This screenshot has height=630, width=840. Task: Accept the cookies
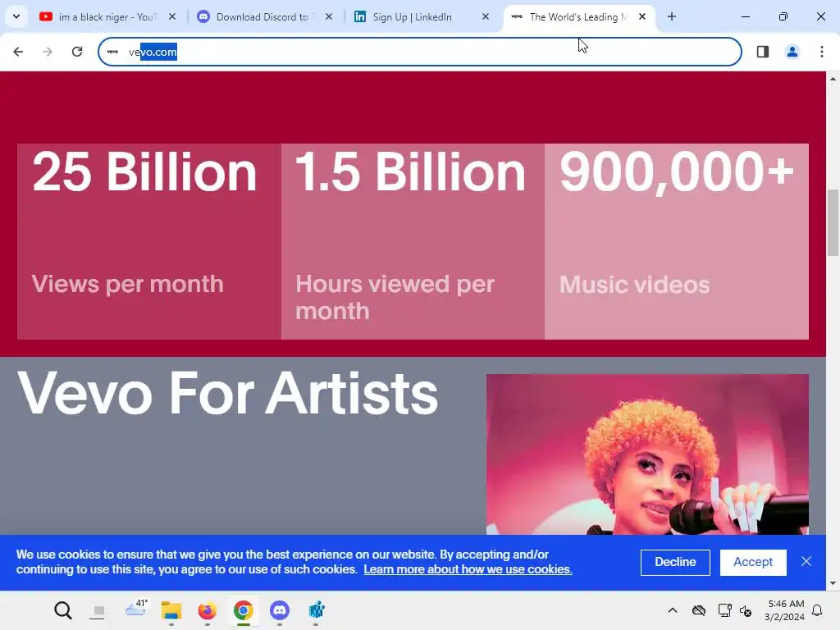click(753, 562)
